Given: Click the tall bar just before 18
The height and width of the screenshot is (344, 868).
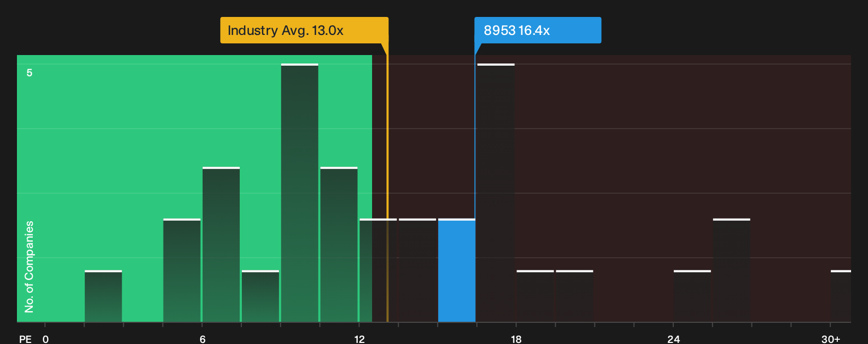Looking at the screenshot, I should coord(496,193).
